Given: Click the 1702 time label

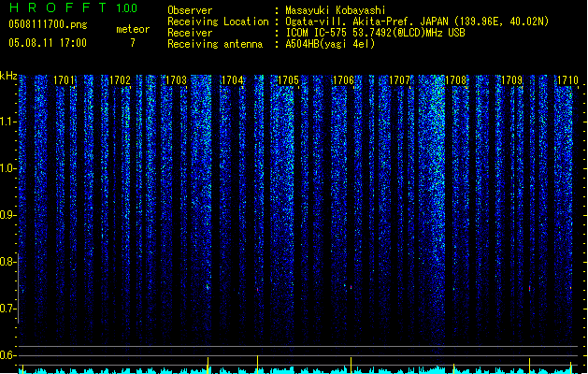Looking at the screenshot, I should pyautogui.click(x=120, y=80).
